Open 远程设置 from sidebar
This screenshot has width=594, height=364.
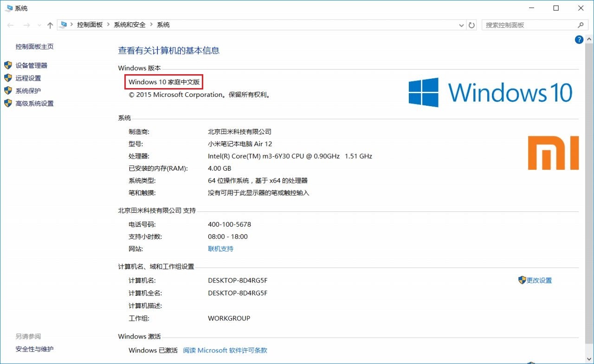pos(28,78)
